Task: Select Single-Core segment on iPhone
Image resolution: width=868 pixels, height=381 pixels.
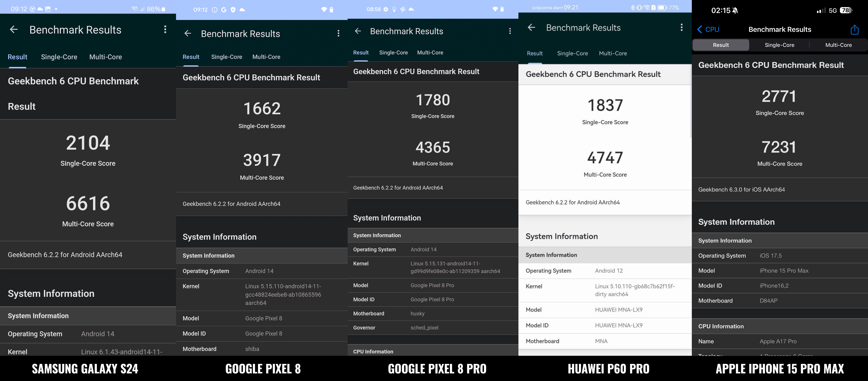Action: pos(779,45)
